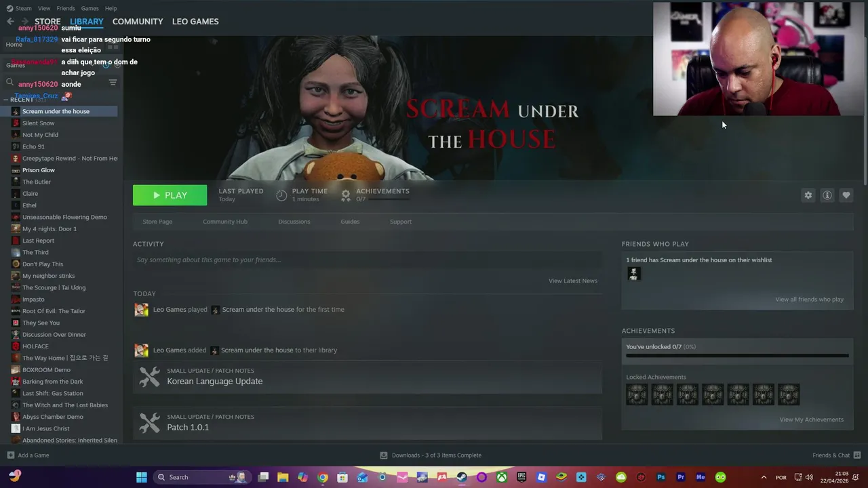Collapse the RECENT games section
The width and height of the screenshot is (868, 488).
point(6,100)
